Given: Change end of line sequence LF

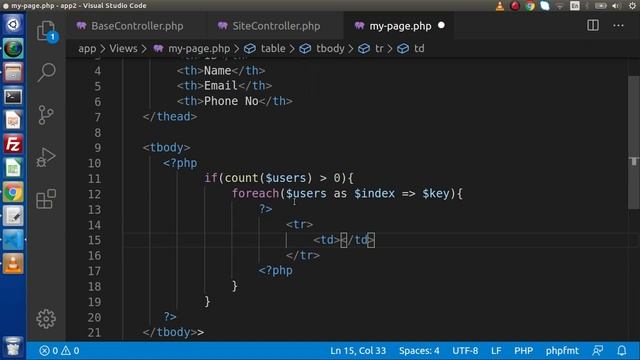Looking at the screenshot, I should click(496, 351).
